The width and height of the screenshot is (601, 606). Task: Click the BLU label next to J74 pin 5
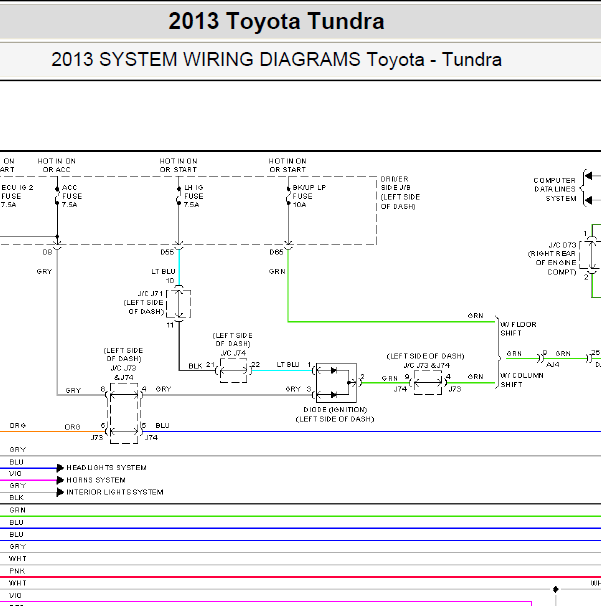click(162, 425)
